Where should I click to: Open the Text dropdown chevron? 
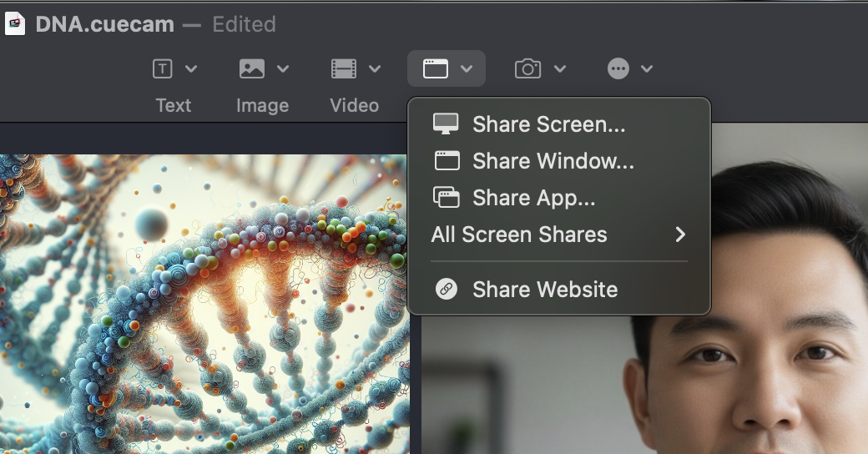coord(191,68)
